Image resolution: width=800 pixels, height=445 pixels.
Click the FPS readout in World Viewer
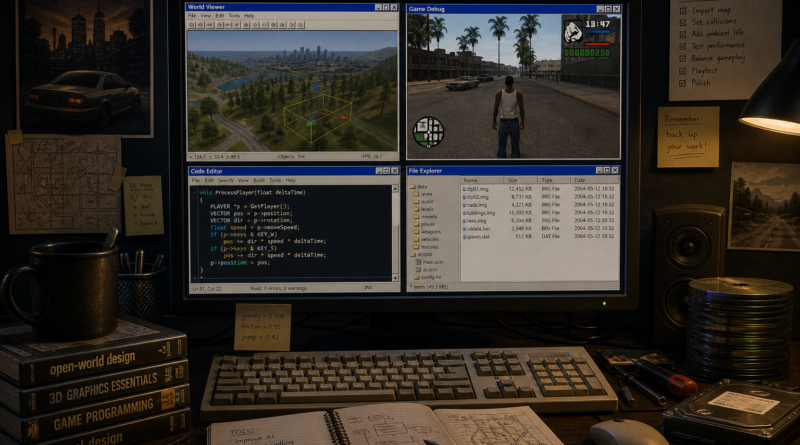[372, 157]
